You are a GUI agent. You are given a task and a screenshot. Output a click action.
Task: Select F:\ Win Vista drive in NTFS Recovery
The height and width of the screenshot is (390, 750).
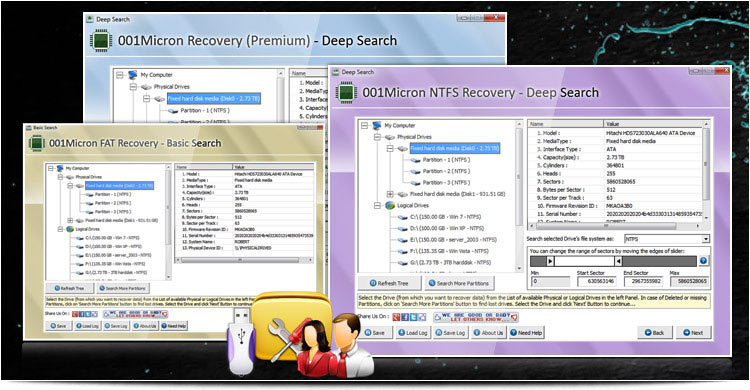[x=449, y=251]
